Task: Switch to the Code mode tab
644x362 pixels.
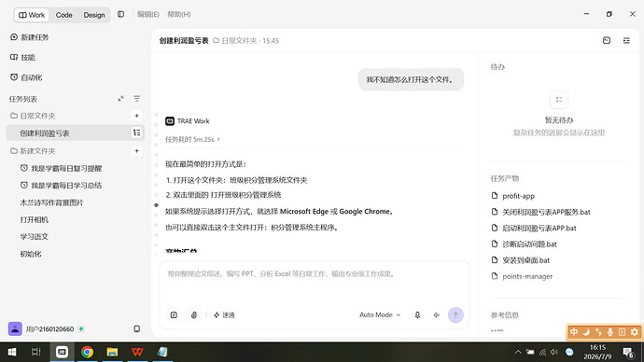Action: [x=63, y=15]
